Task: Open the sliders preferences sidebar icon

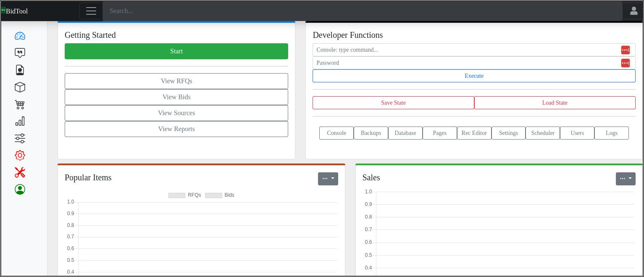Action: 20,138
